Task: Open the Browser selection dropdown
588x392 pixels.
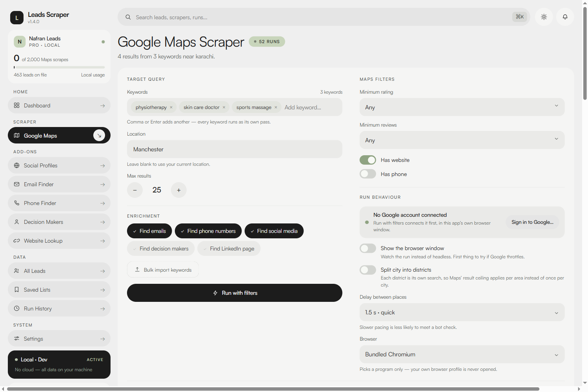Action: (x=462, y=354)
